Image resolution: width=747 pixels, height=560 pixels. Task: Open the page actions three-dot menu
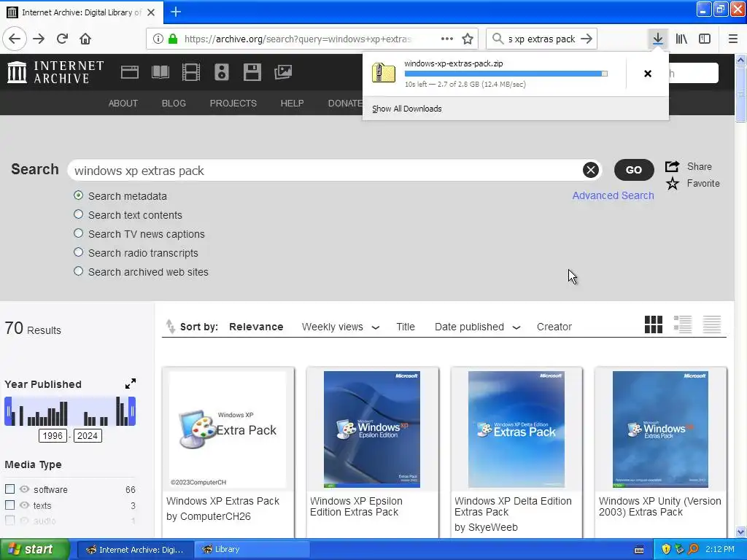coord(447,39)
